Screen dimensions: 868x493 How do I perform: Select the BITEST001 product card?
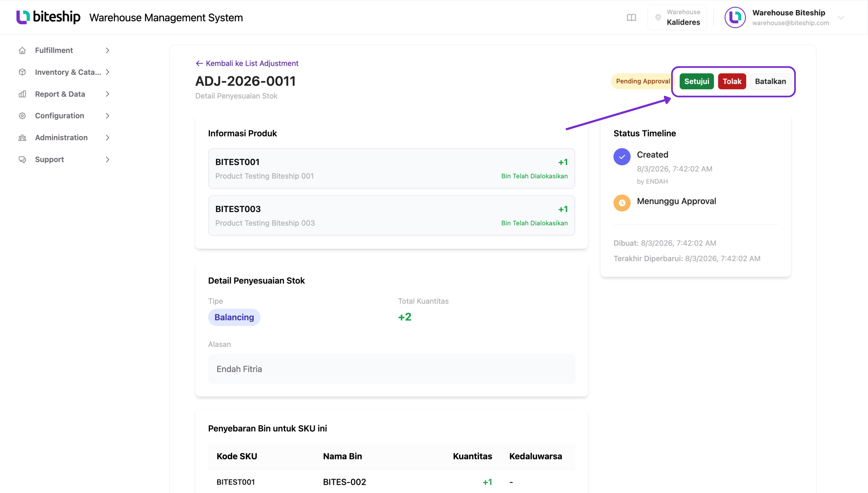(x=392, y=169)
